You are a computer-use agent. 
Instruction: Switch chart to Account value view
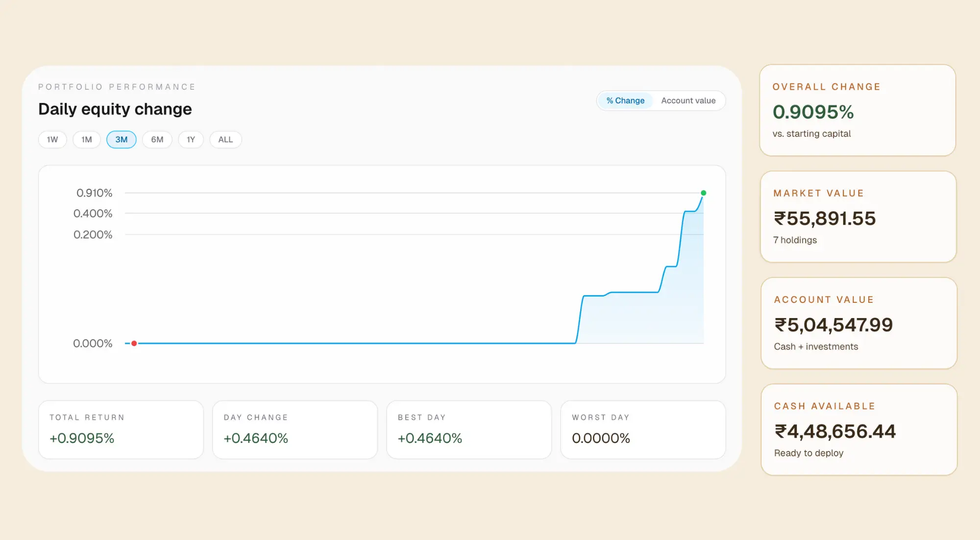688,100
